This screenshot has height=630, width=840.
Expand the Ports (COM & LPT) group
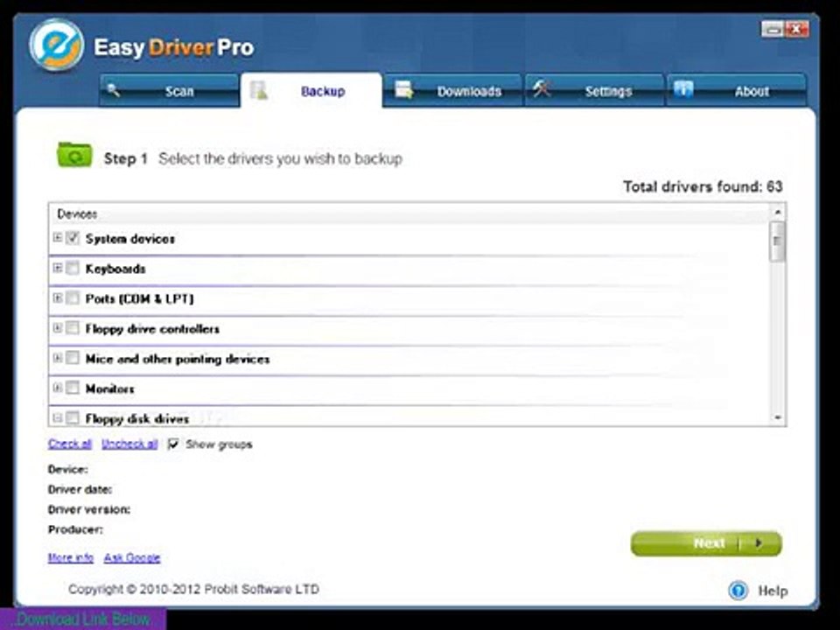(58, 297)
